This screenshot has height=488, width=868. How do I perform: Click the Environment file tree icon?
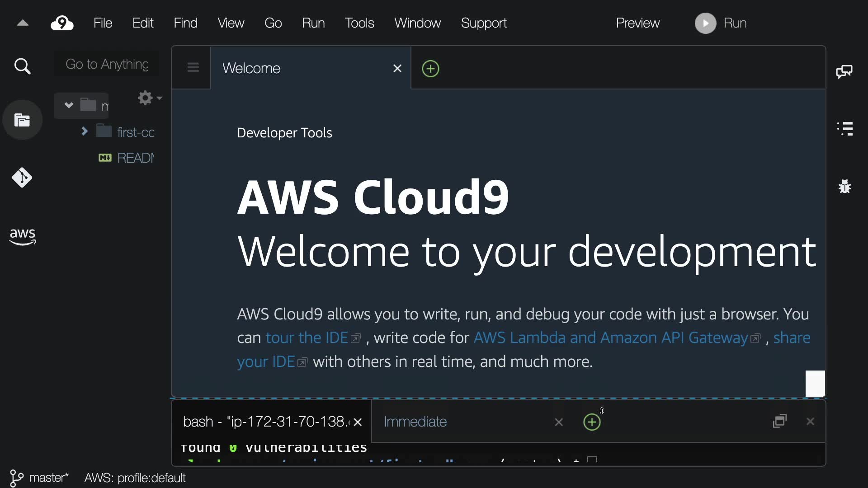click(22, 120)
